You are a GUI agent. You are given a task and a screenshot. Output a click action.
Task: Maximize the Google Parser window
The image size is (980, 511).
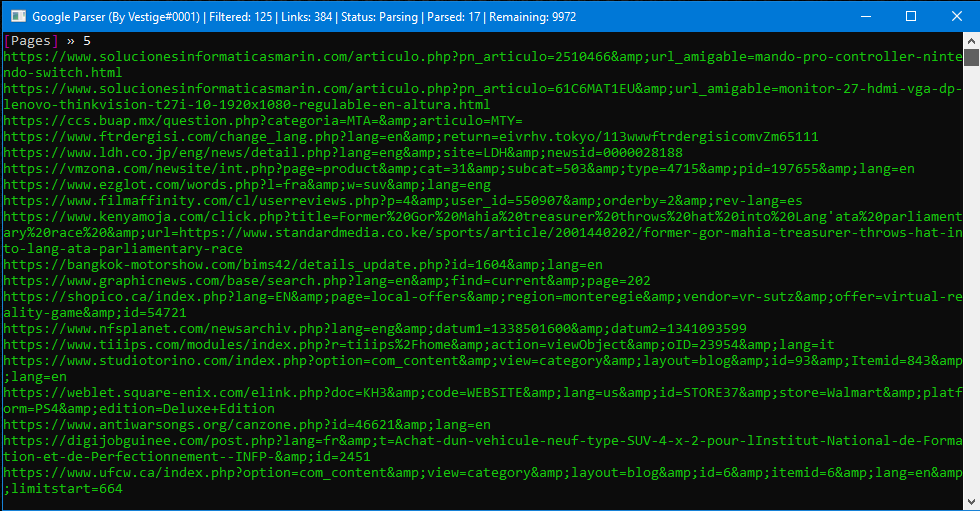coord(911,16)
